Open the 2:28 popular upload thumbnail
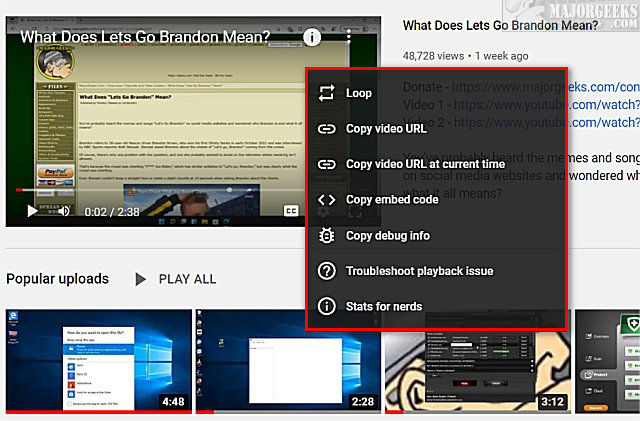Image resolution: width=640 pixels, height=421 pixels. pyautogui.click(x=288, y=361)
